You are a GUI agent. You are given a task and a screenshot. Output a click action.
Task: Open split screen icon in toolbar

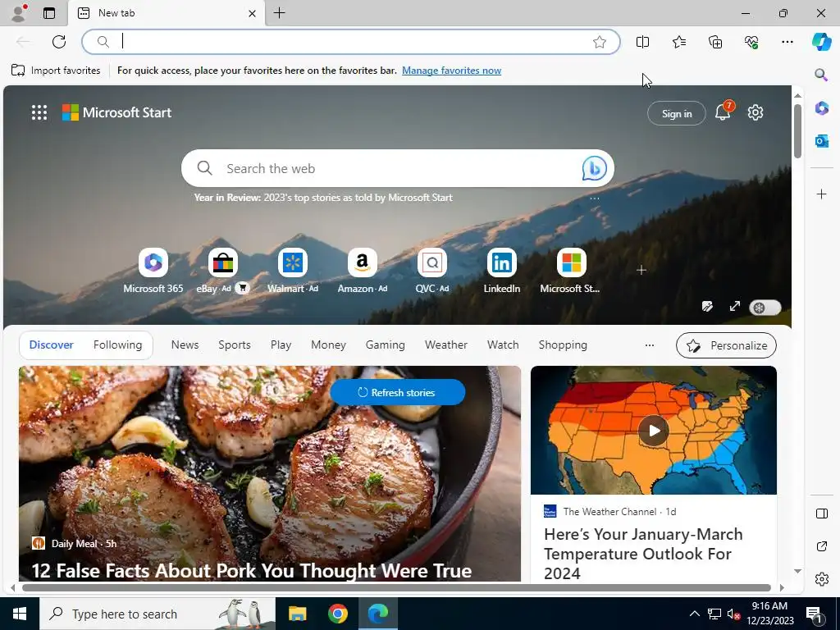click(642, 42)
